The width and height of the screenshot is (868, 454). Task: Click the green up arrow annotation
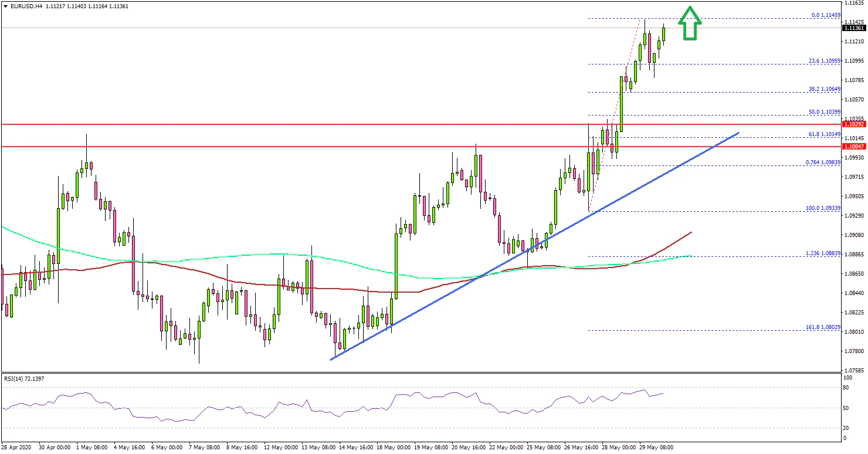pos(690,23)
